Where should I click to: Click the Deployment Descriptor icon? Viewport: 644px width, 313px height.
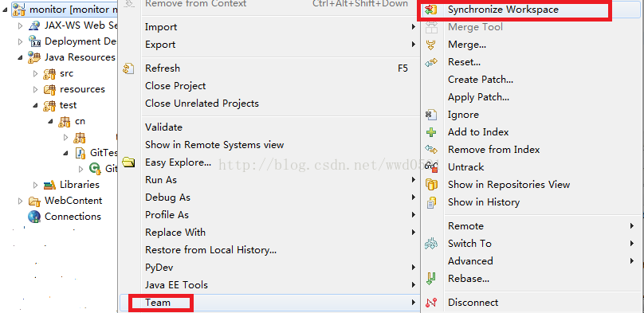coord(34,41)
